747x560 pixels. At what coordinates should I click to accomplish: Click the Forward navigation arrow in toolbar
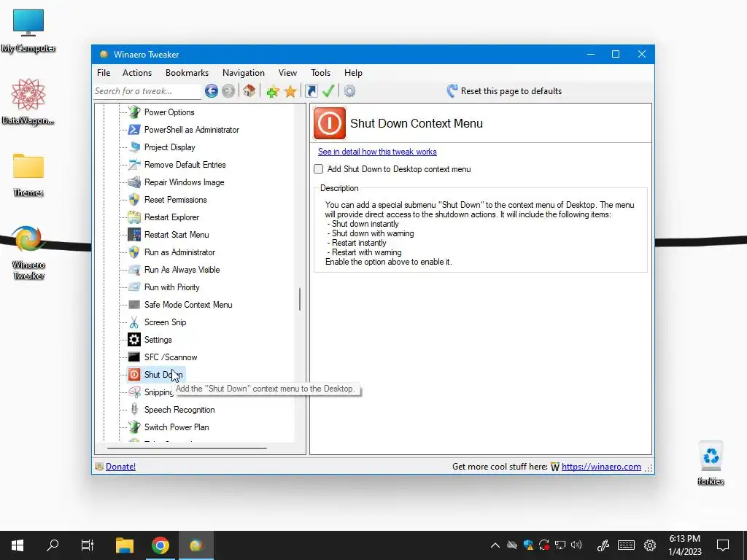coord(228,91)
